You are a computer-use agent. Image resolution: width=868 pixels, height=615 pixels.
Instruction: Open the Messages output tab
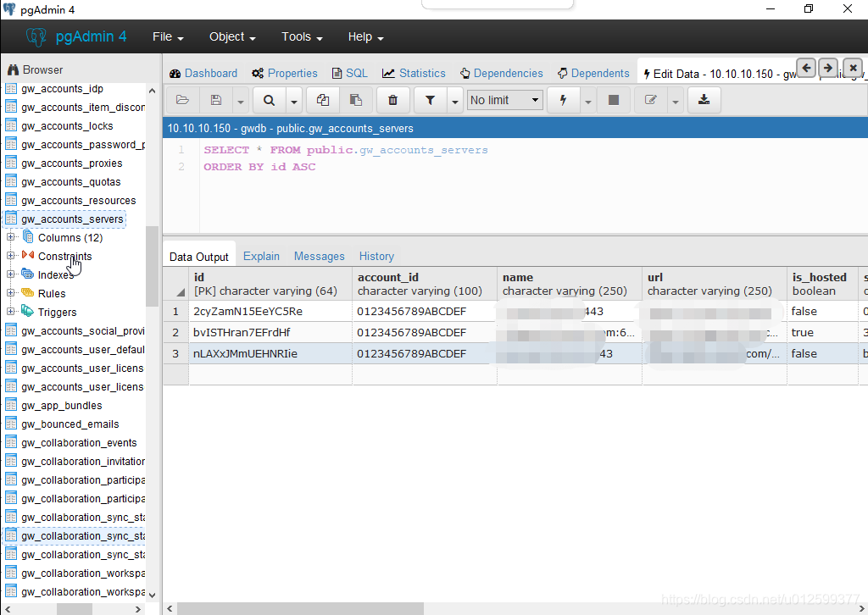(319, 256)
